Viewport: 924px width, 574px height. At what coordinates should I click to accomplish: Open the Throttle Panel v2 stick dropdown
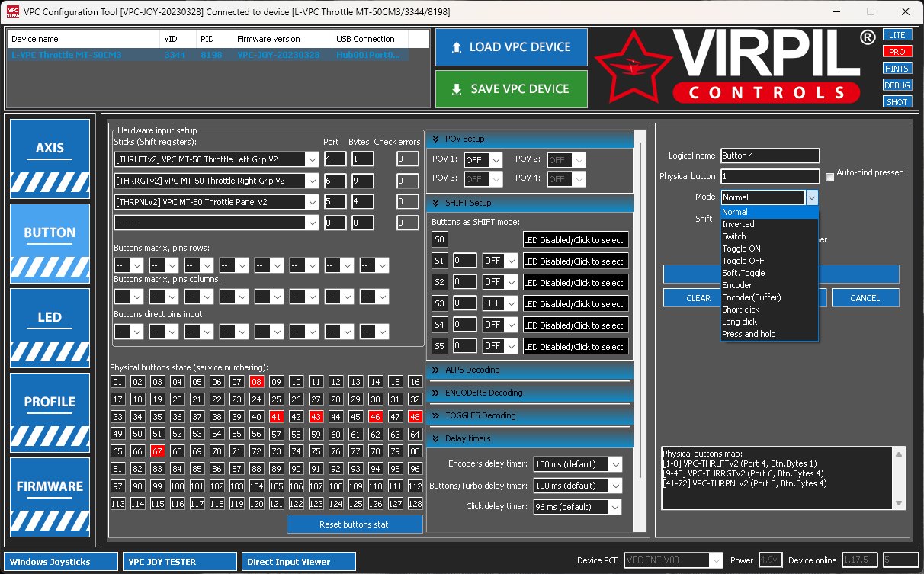point(311,202)
